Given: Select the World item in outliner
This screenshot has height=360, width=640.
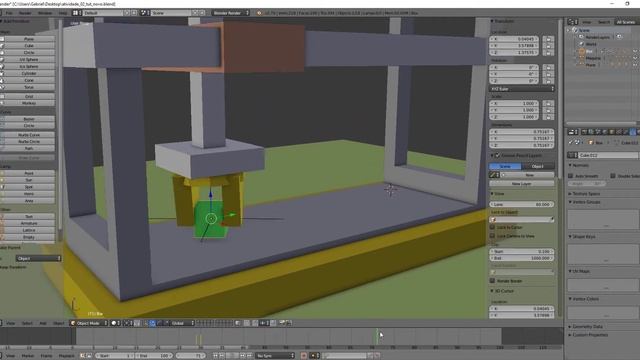Looking at the screenshot, I should click(591, 44).
